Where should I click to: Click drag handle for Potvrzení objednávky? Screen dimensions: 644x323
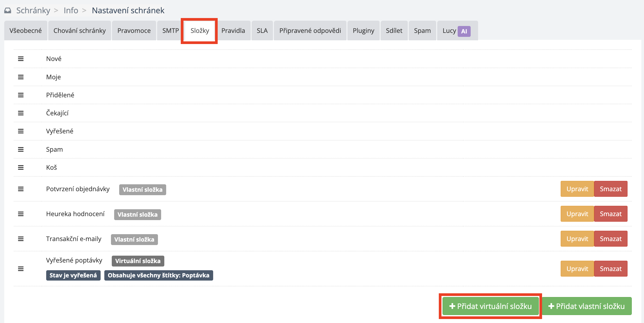click(21, 189)
